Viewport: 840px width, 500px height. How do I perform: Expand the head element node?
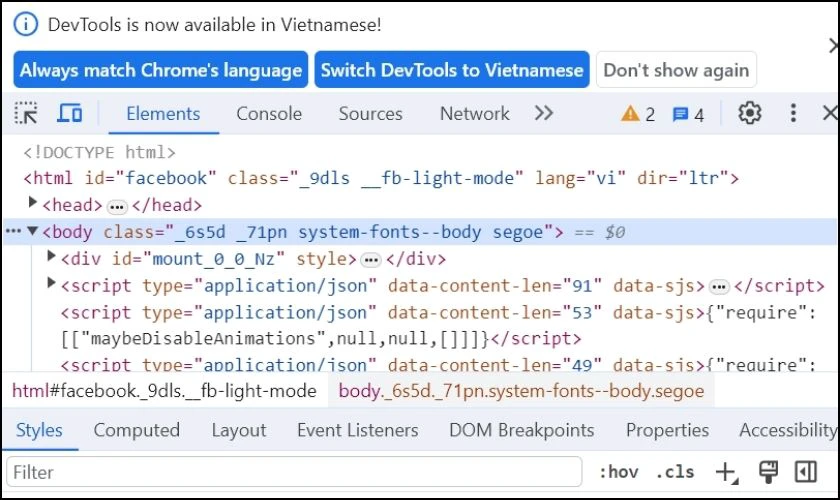32,202
